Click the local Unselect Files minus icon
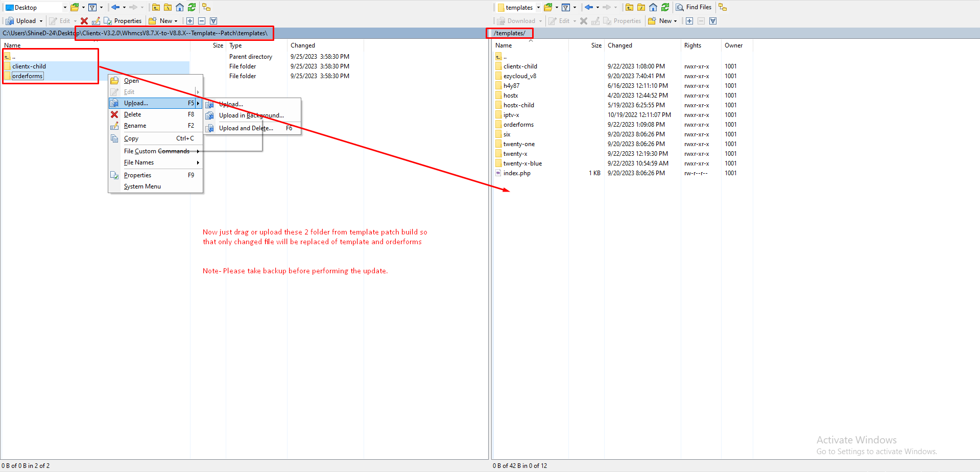This screenshot has height=472, width=980. (202, 21)
